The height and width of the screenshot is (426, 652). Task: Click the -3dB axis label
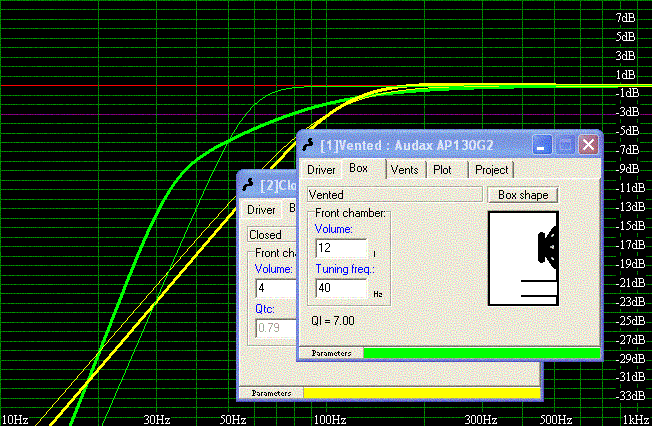(627, 111)
